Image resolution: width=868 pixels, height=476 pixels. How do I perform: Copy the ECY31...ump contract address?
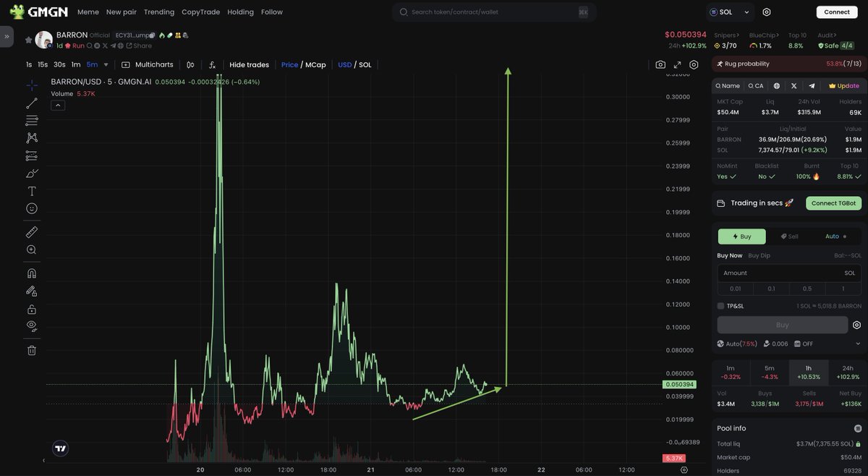(152, 35)
